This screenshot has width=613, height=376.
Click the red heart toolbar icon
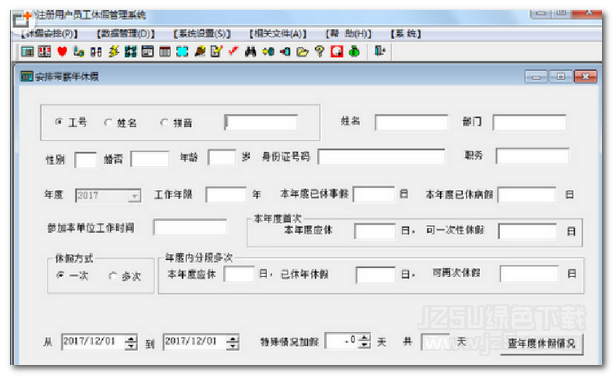point(62,52)
